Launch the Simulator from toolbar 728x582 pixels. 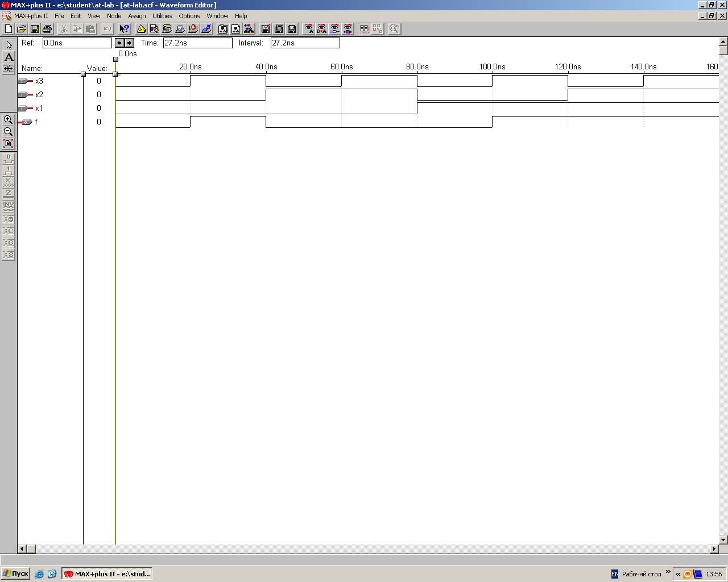pos(180,28)
